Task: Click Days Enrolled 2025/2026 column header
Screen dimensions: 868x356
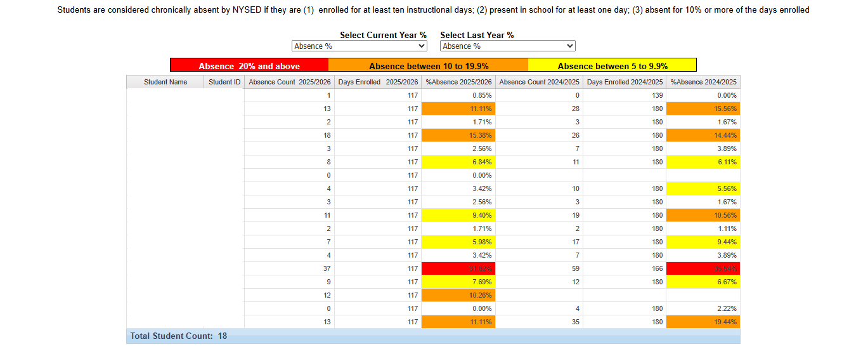Action: (x=378, y=82)
